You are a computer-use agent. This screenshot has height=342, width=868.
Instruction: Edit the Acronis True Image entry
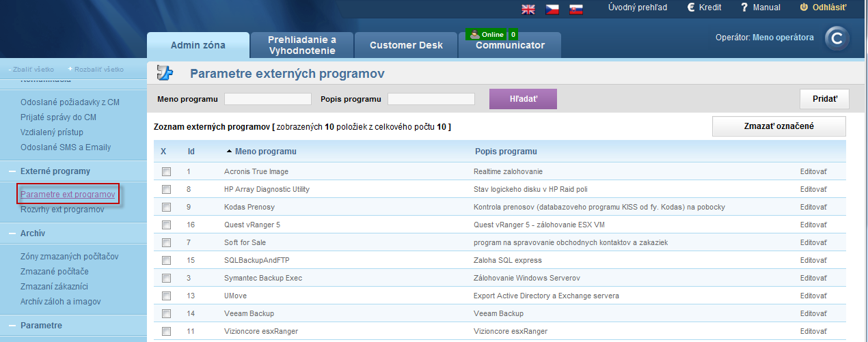(813, 171)
